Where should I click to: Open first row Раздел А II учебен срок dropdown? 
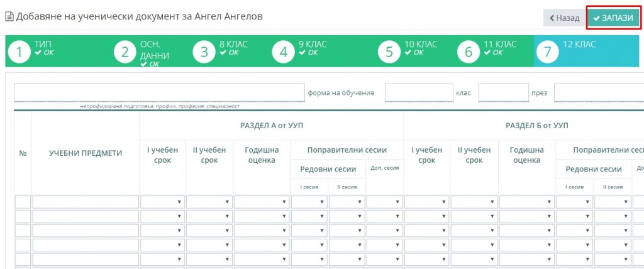(209, 202)
